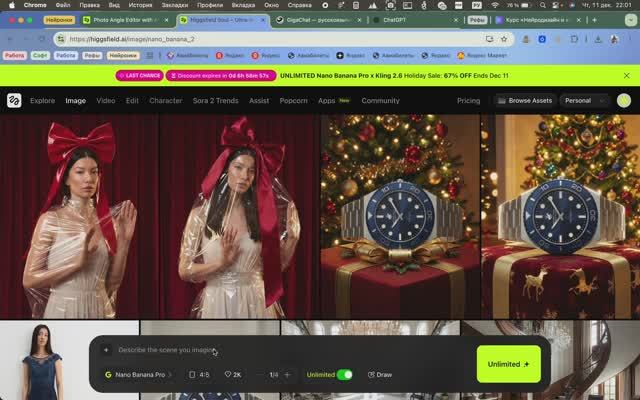Close the Photo Angle Editor tab
Image resolution: width=640 pixels, height=400 pixels.
coord(166,20)
